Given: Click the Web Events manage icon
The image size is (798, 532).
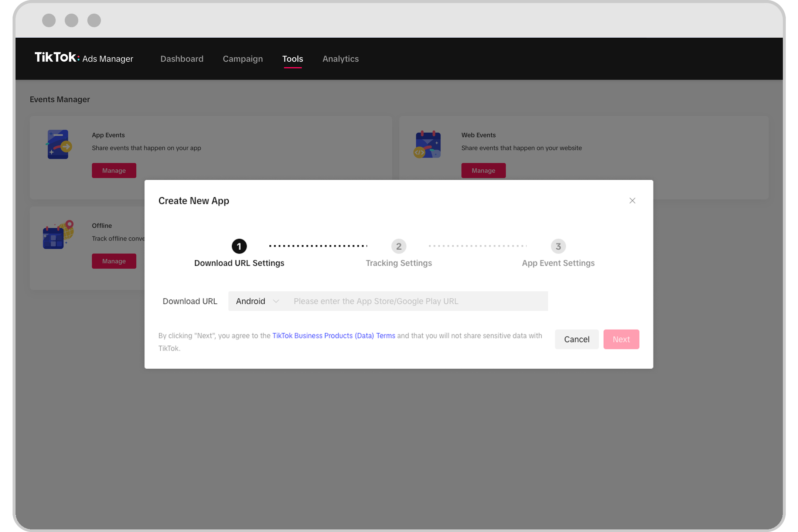Looking at the screenshot, I should (484, 170).
